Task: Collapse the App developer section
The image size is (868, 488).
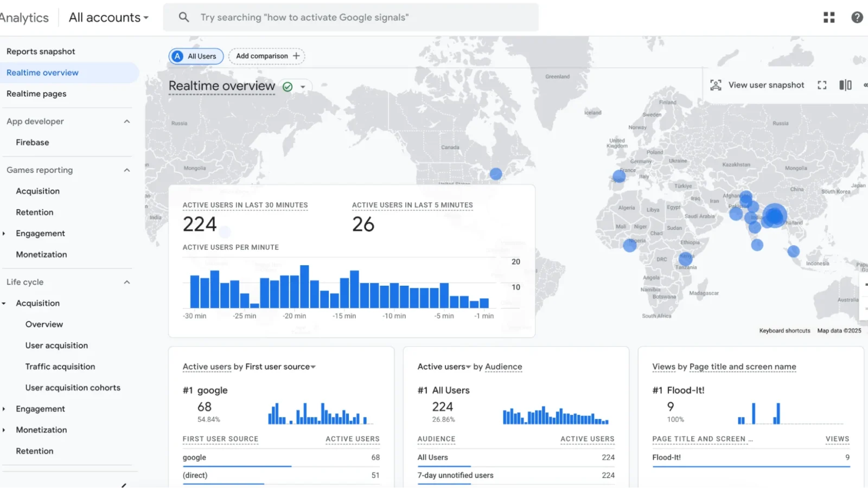Action: pyautogui.click(x=126, y=121)
